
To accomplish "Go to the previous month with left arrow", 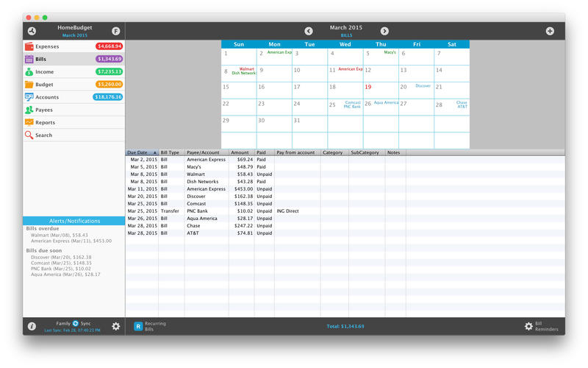I will [x=309, y=31].
